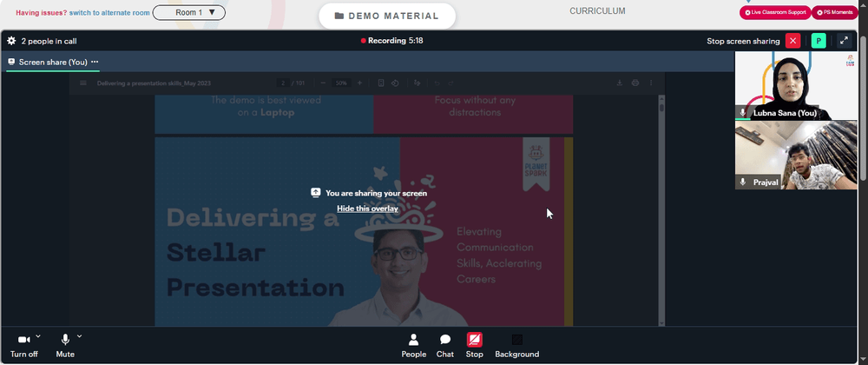Click PS Moments button
The height and width of the screenshot is (365, 868).
point(834,12)
